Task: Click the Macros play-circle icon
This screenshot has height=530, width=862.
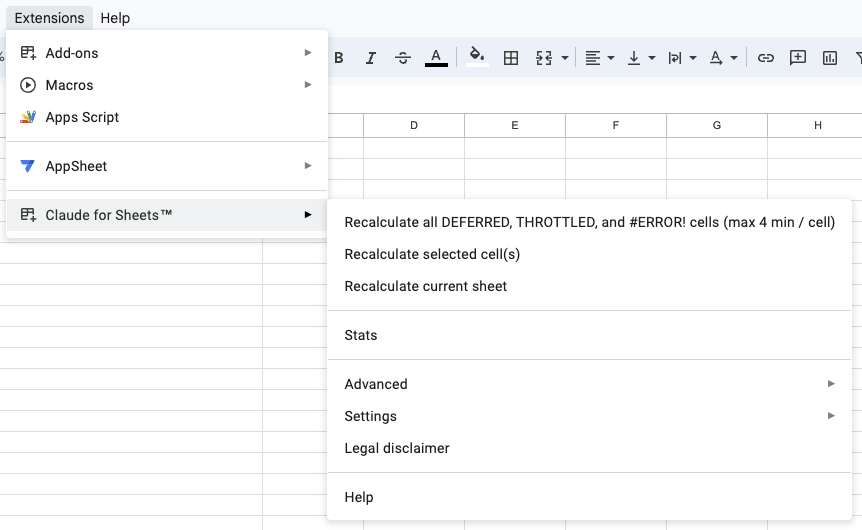Action: point(28,85)
